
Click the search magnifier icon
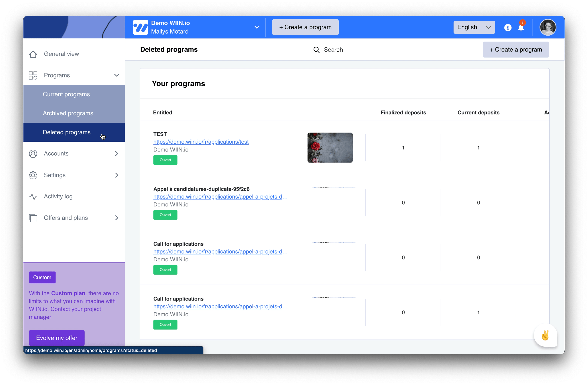316,50
